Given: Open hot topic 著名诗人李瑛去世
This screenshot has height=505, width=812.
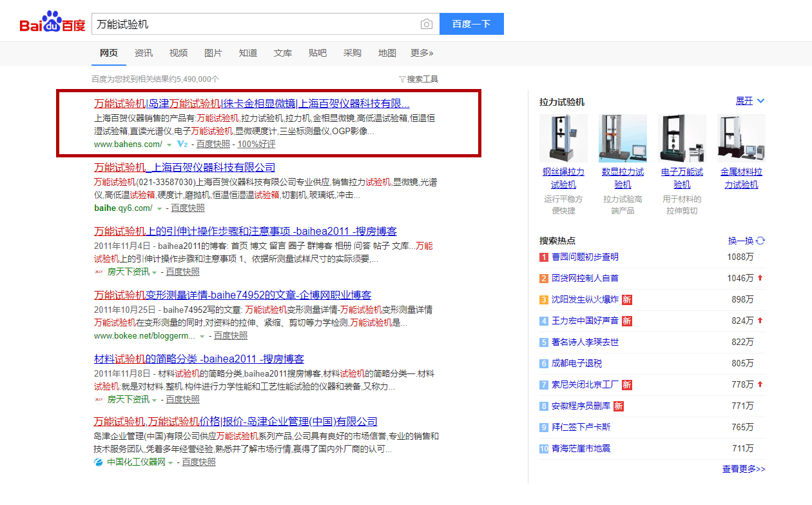Looking at the screenshot, I should 585,342.
